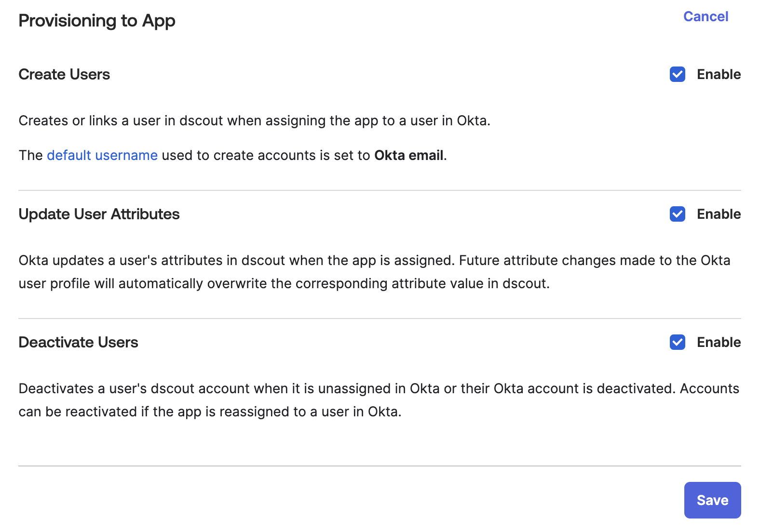Screen dimensions: 760x532
Task: Uncheck the Create Users Enable checkbox
Action: click(677, 74)
